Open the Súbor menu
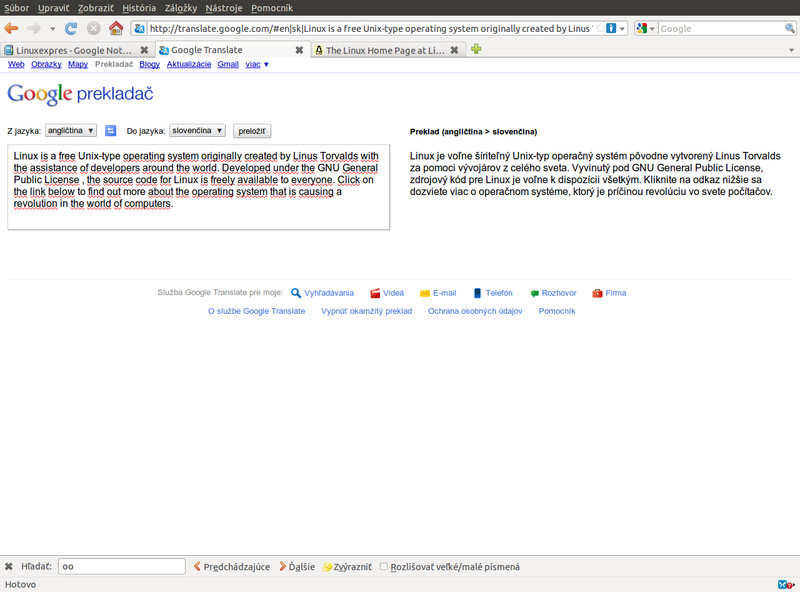 (x=17, y=8)
